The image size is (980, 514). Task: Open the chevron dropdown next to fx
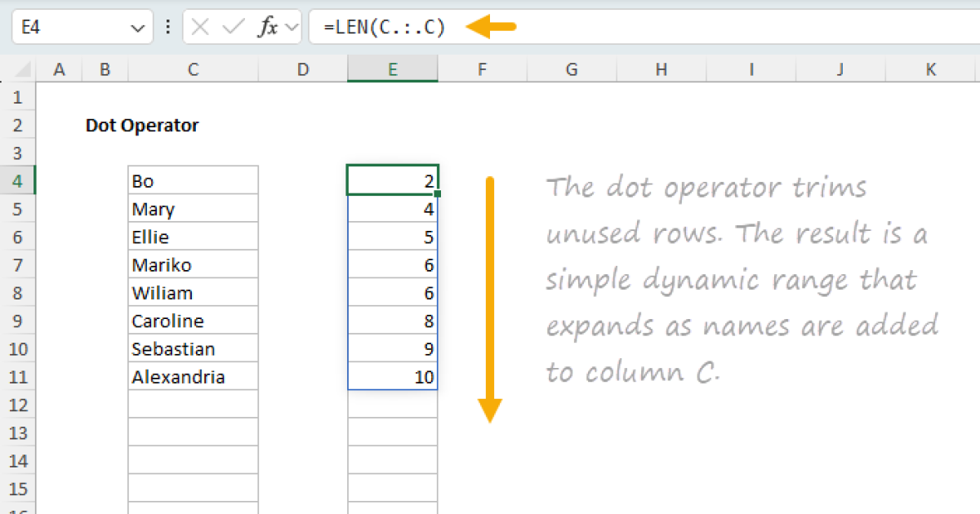[x=292, y=28]
